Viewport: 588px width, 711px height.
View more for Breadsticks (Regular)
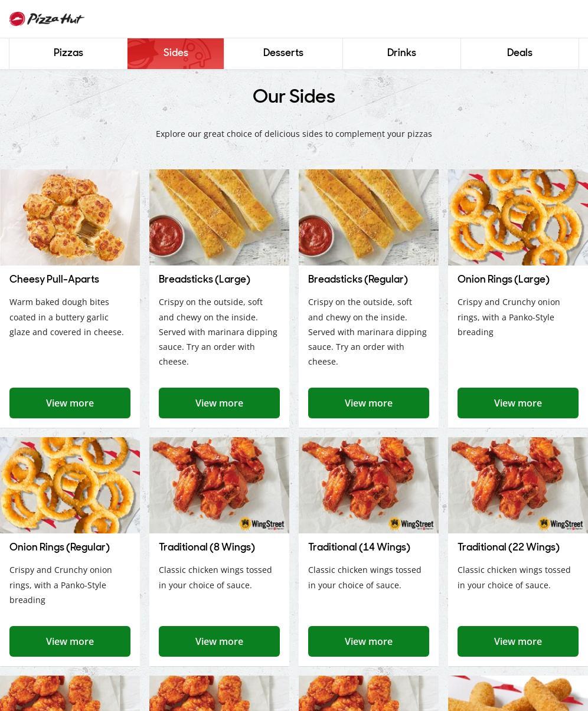click(368, 403)
